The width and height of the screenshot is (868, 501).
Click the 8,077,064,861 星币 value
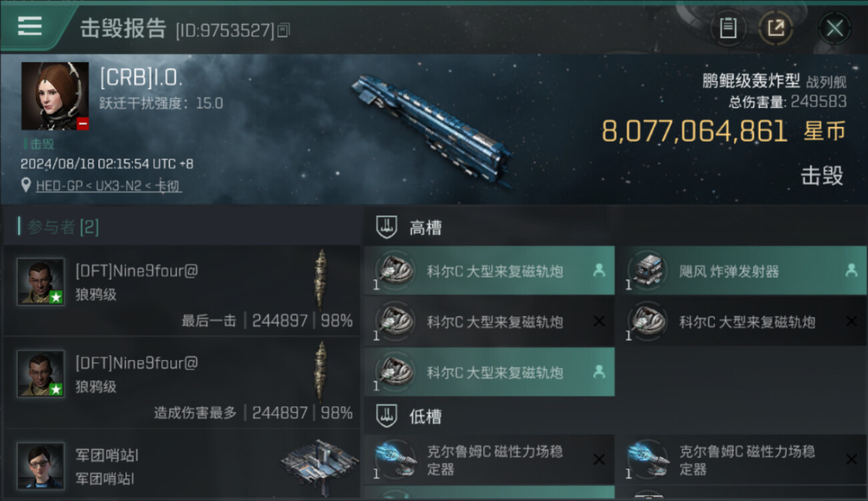point(724,131)
